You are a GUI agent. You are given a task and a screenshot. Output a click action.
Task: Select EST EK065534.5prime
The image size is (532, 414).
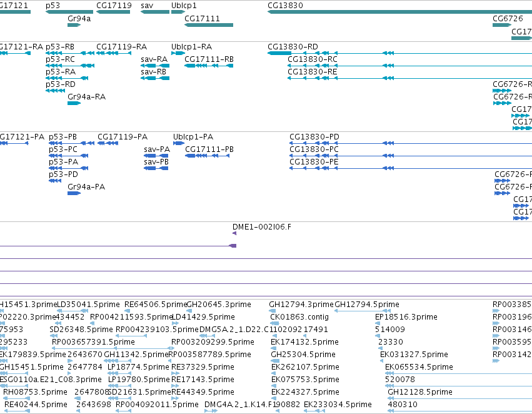click(419, 367)
